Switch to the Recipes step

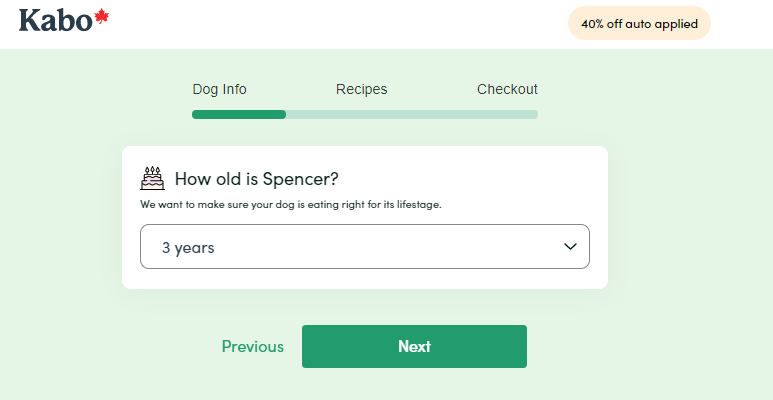[x=361, y=89]
